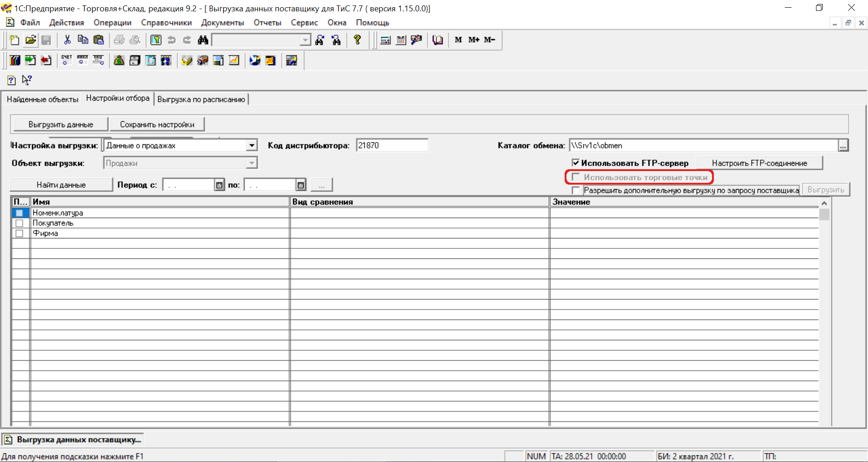Browse Каталог обмена with ellipsis button

pos(843,146)
